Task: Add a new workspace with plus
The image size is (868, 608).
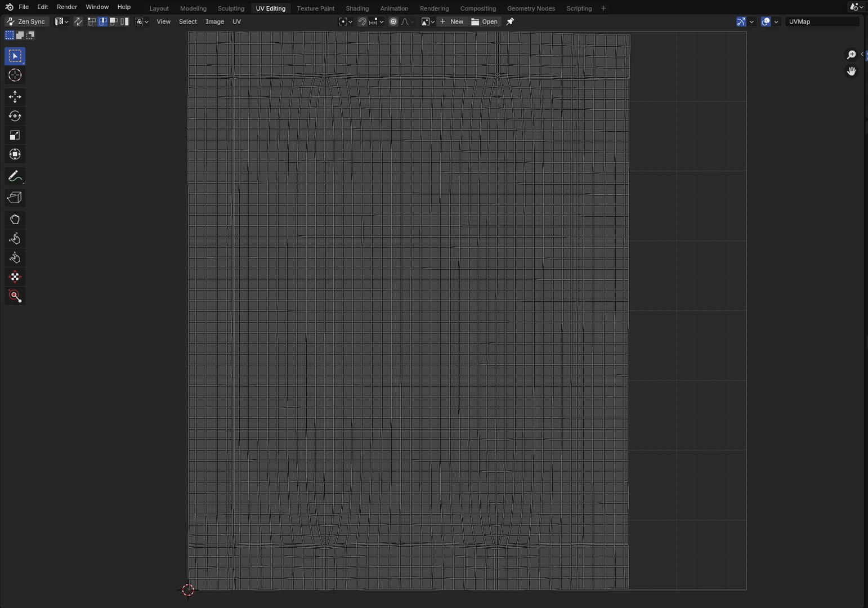Action: [x=603, y=8]
